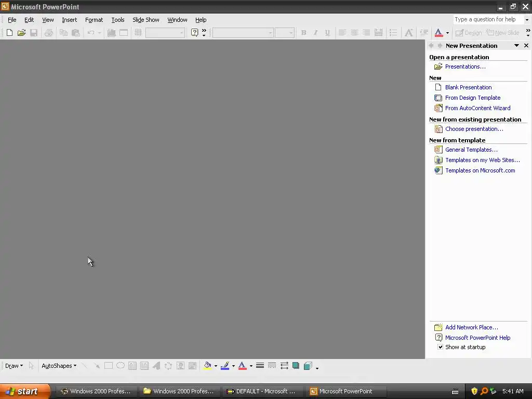Open the toolbar Font Color dropdown arrow
This screenshot has width=532, height=399.
pos(447,33)
